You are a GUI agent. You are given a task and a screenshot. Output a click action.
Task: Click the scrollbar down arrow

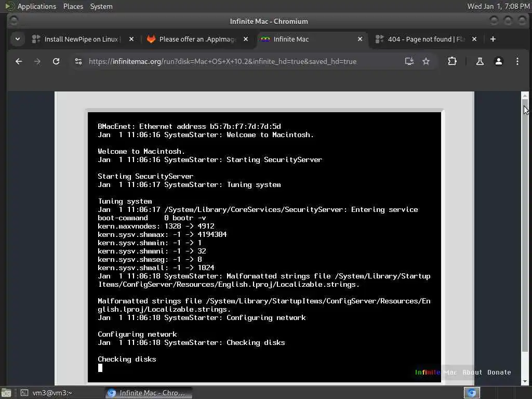[525, 381]
